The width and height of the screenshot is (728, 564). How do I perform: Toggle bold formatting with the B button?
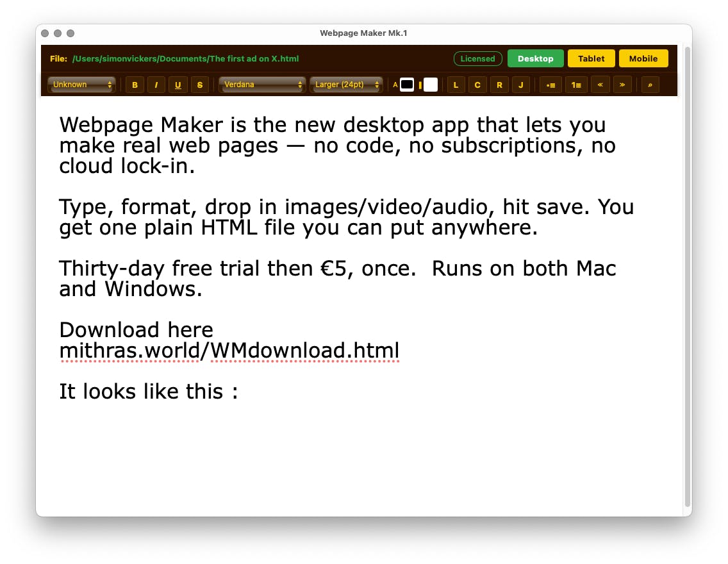pos(135,85)
